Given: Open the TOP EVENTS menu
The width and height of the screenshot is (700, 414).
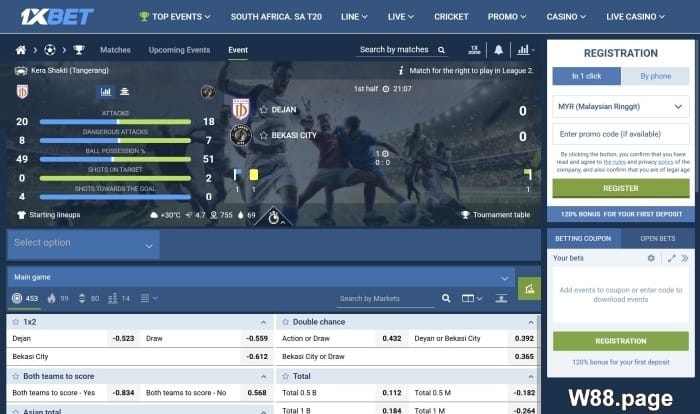Looking at the screenshot, I should point(175,17).
